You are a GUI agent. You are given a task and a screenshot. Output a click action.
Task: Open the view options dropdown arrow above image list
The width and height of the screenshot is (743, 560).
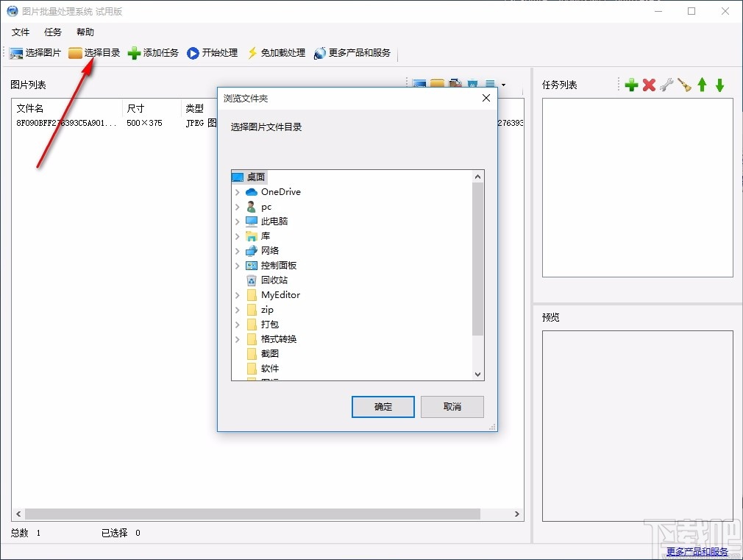point(502,84)
